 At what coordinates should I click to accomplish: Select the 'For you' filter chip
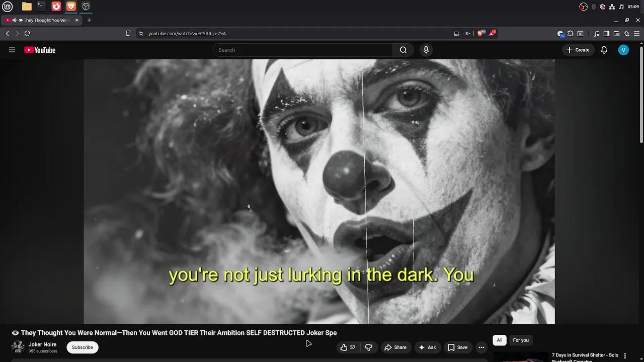pyautogui.click(x=521, y=340)
